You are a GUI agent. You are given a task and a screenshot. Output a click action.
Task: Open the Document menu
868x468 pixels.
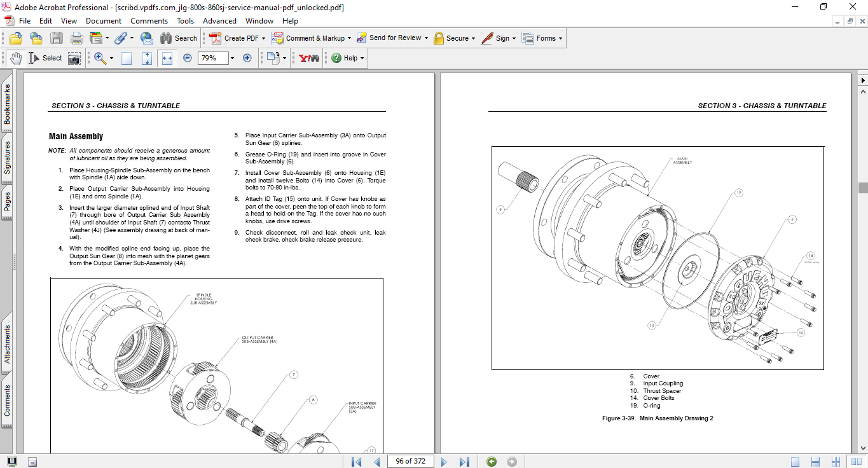tap(104, 21)
